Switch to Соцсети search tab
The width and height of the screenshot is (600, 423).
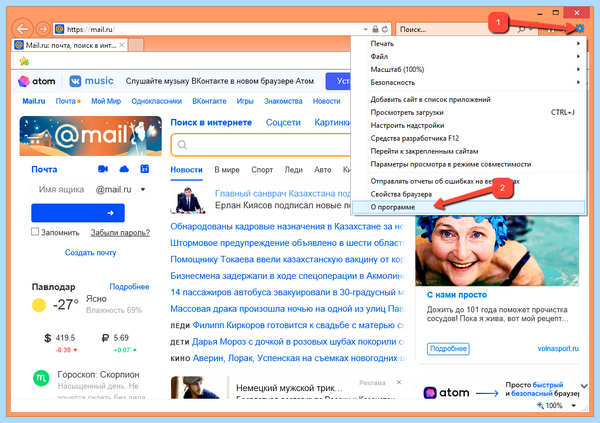[x=283, y=122]
